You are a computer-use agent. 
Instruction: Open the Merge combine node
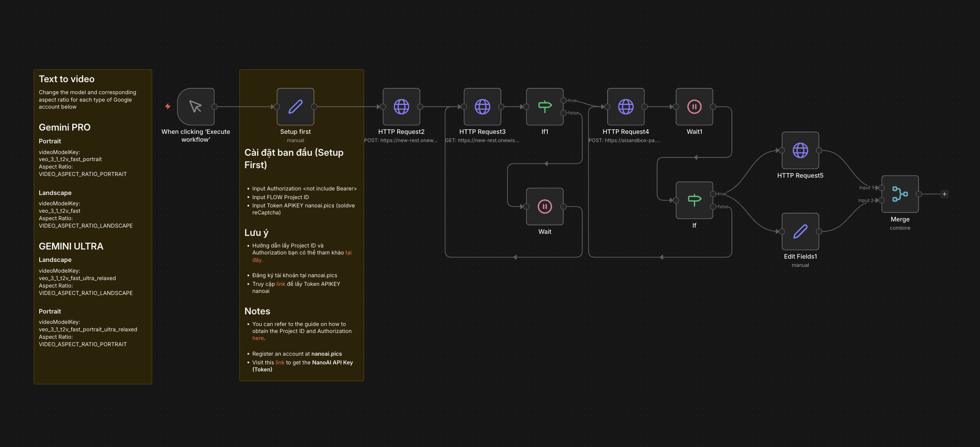click(900, 194)
